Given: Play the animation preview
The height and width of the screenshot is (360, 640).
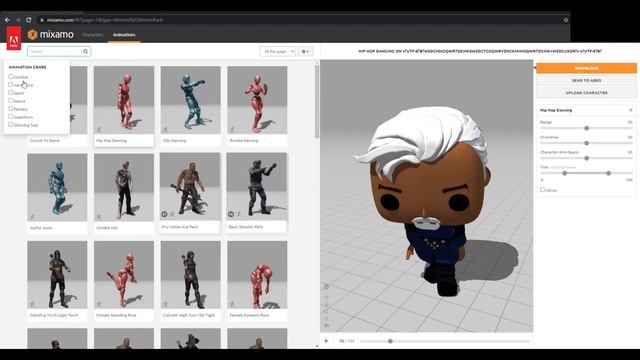Looking at the screenshot, I should tap(326, 341).
